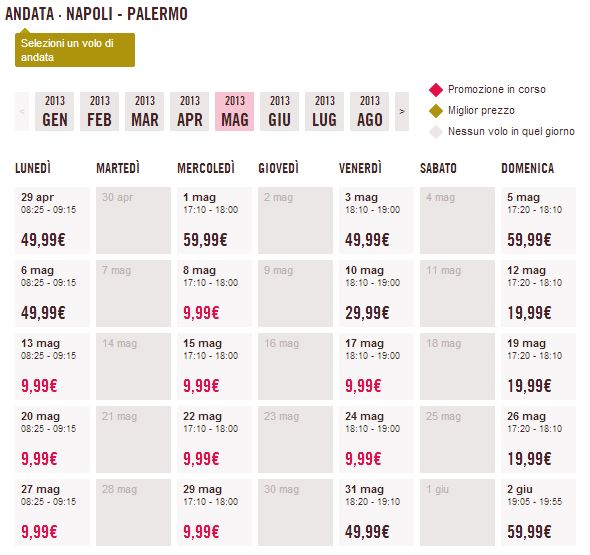Select the AGO 2013 month tab

click(370, 111)
